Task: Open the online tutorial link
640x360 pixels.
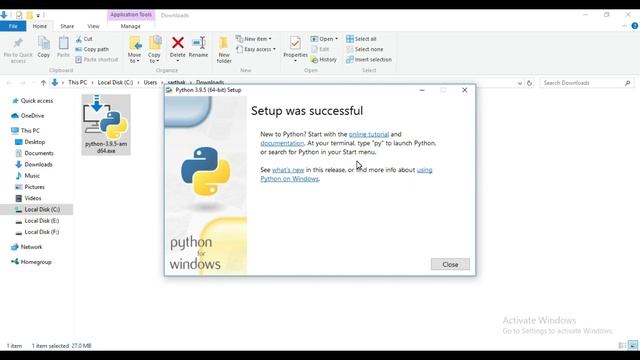Action: tap(369, 134)
